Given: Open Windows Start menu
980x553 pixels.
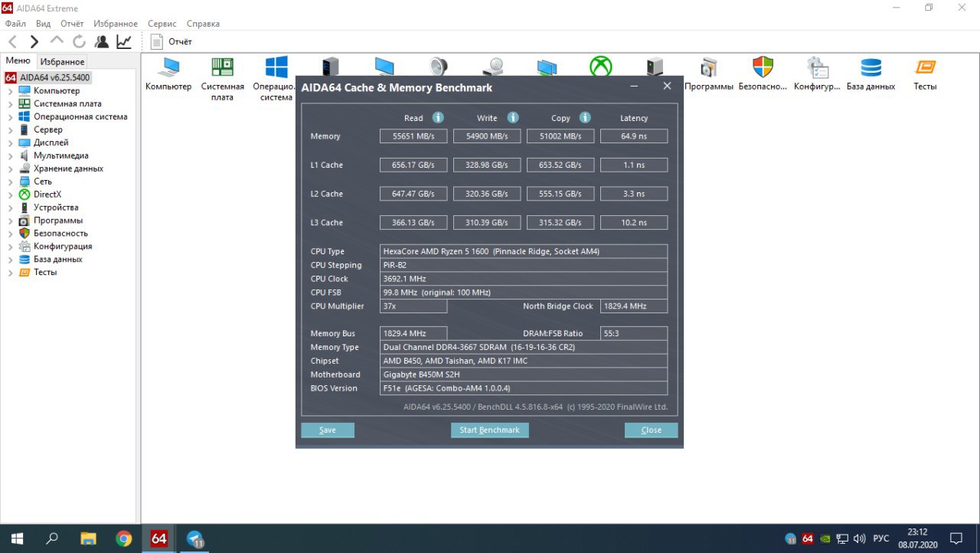Looking at the screenshot, I should tap(17, 538).
